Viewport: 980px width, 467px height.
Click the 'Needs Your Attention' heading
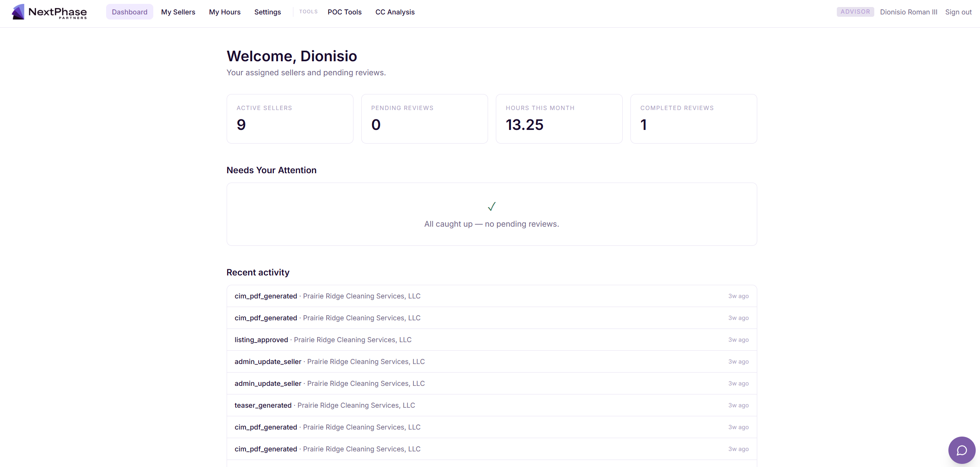pos(272,170)
